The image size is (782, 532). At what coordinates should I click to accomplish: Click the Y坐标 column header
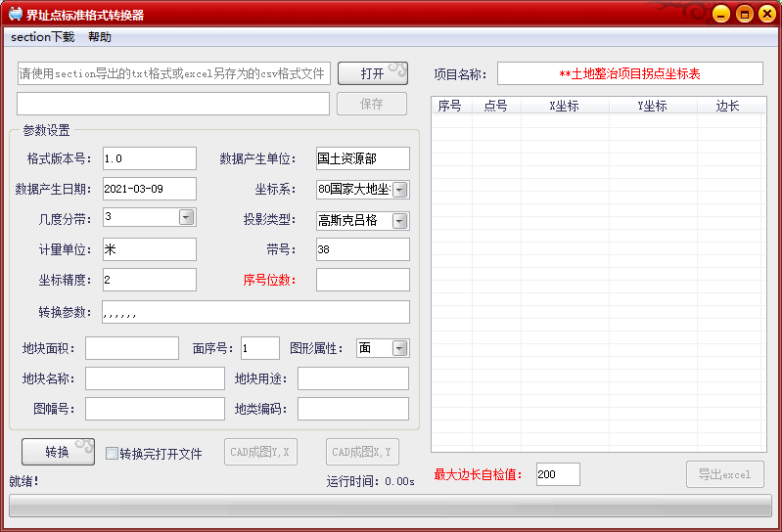pos(653,106)
